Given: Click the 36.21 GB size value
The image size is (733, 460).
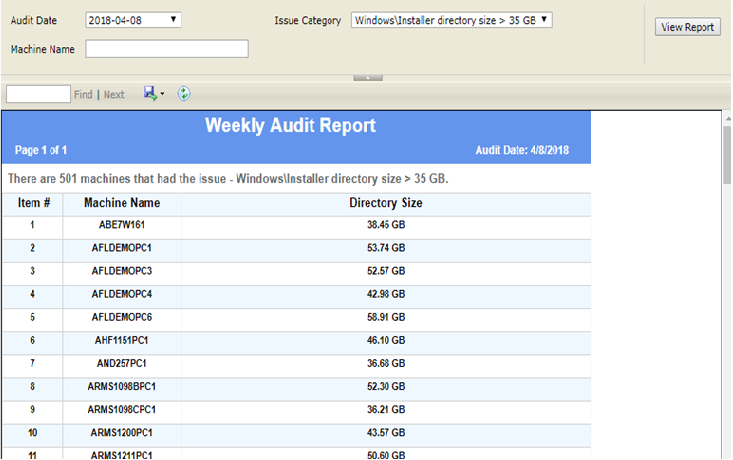Looking at the screenshot, I should coord(386,410).
